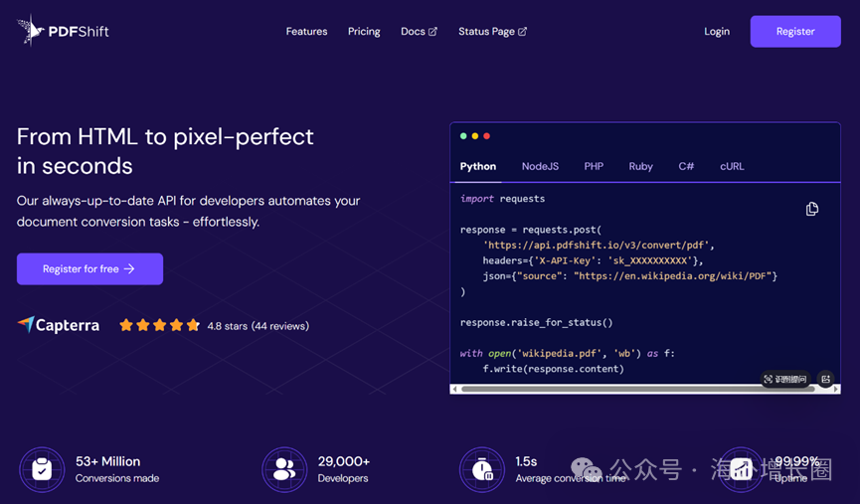Screen dimensions: 860x504
Task: Click the arrow in Register for free button
Action: [129, 268]
